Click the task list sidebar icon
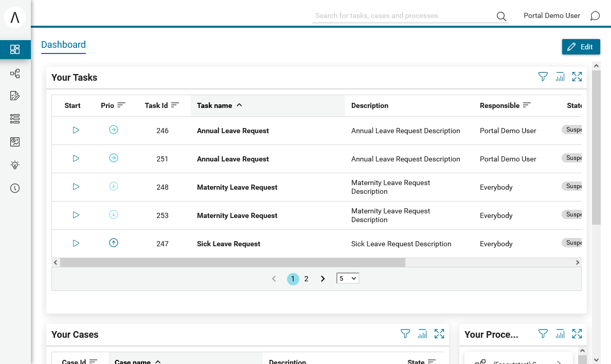This screenshot has width=611, height=364. [x=15, y=96]
